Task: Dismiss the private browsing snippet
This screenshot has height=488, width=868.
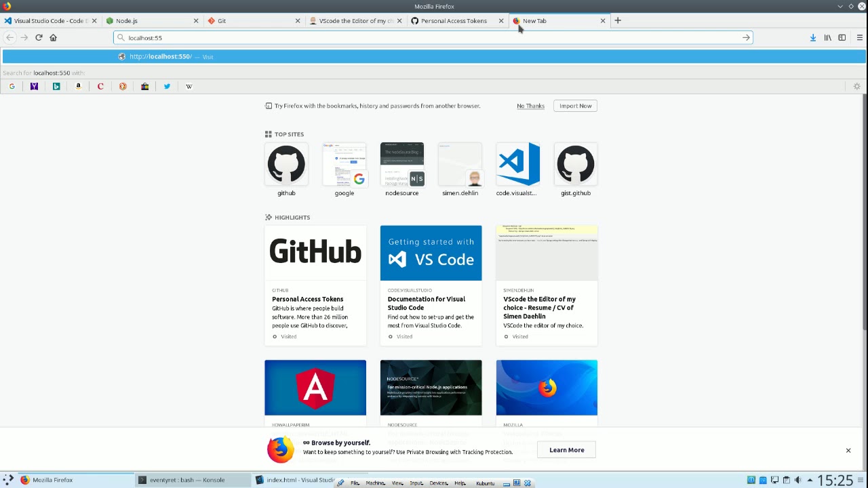Action: (x=848, y=450)
